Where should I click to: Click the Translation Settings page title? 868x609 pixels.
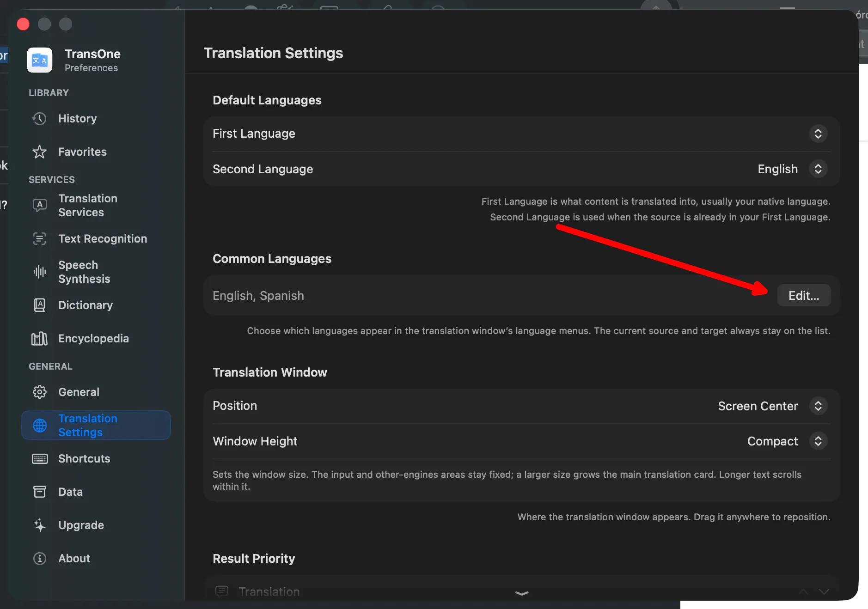274,53
